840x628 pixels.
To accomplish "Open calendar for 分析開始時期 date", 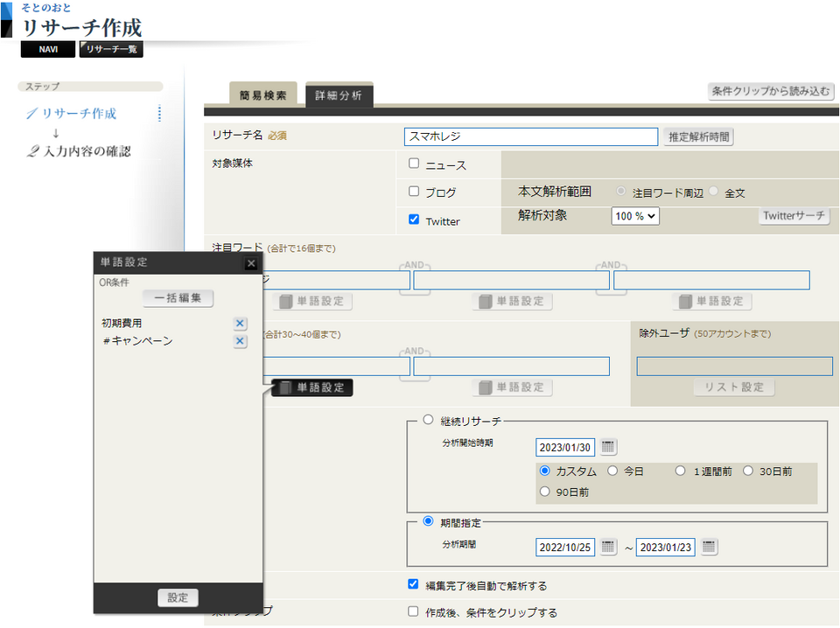I will 608,447.
